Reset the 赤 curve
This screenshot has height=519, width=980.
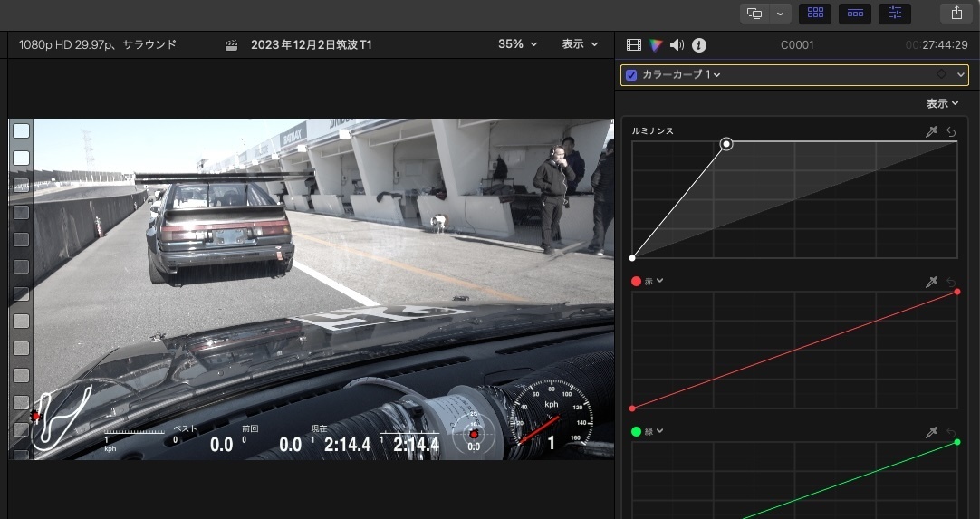pyautogui.click(x=951, y=282)
